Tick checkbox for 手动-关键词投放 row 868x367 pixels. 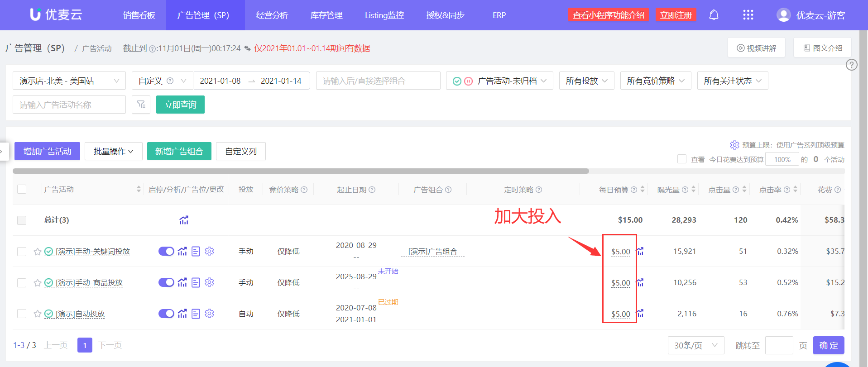pyautogui.click(x=22, y=251)
